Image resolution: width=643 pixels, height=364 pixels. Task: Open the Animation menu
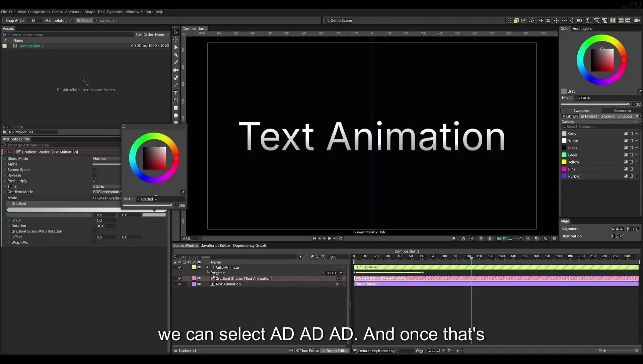pos(74,12)
